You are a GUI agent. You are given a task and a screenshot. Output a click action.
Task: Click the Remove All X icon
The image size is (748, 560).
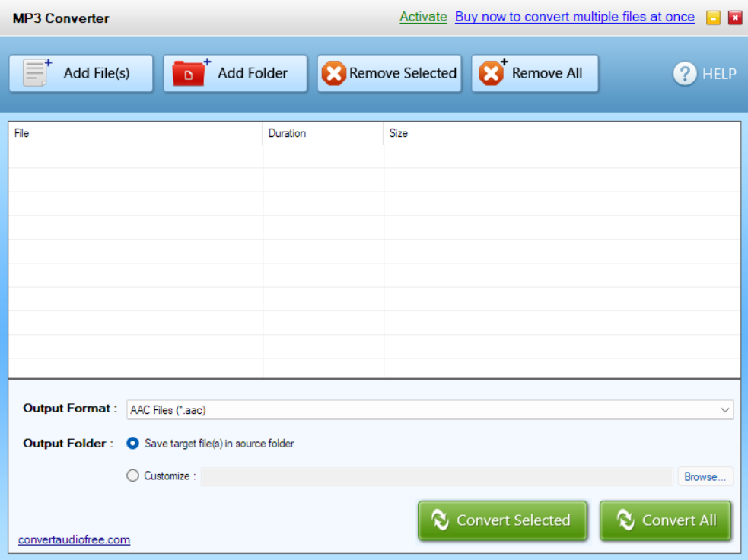492,73
